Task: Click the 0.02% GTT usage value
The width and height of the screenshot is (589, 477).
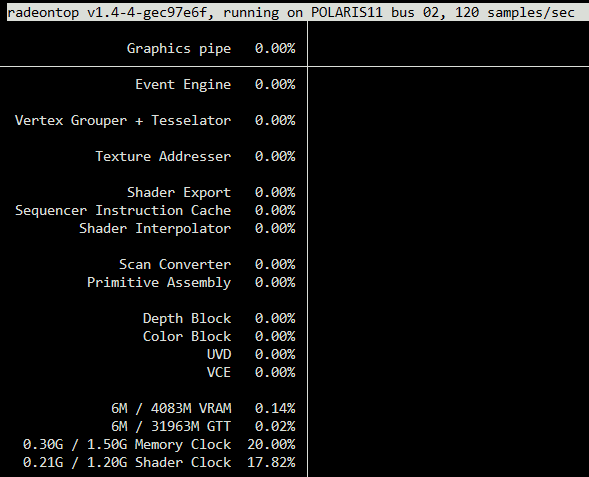Action: [x=275, y=426]
